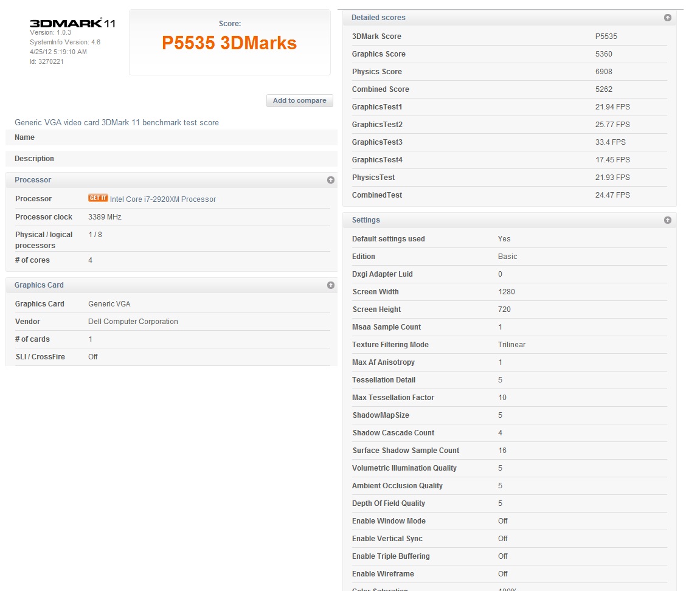Click PhysicsTest value 21.93 FPS

(612, 177)
